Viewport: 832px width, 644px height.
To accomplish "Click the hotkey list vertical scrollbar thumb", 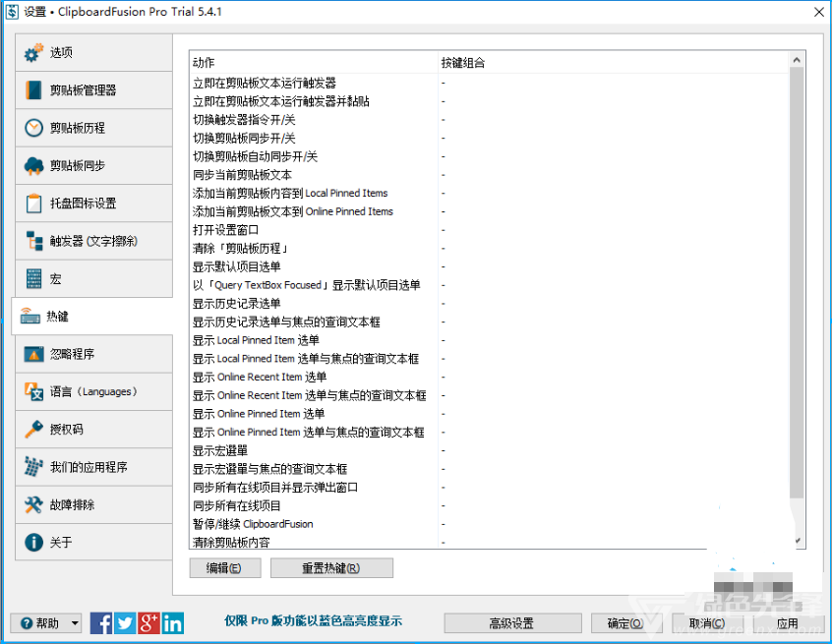I will (797, 283).
